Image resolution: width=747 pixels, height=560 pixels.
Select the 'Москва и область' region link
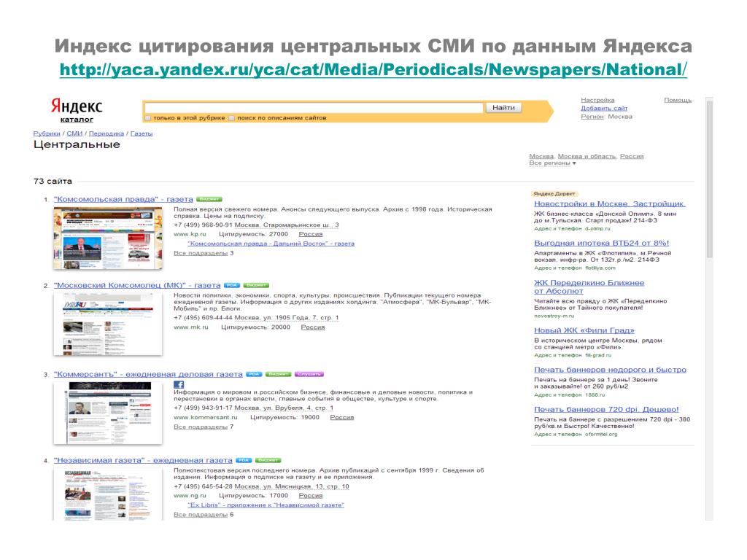point(587,156)
